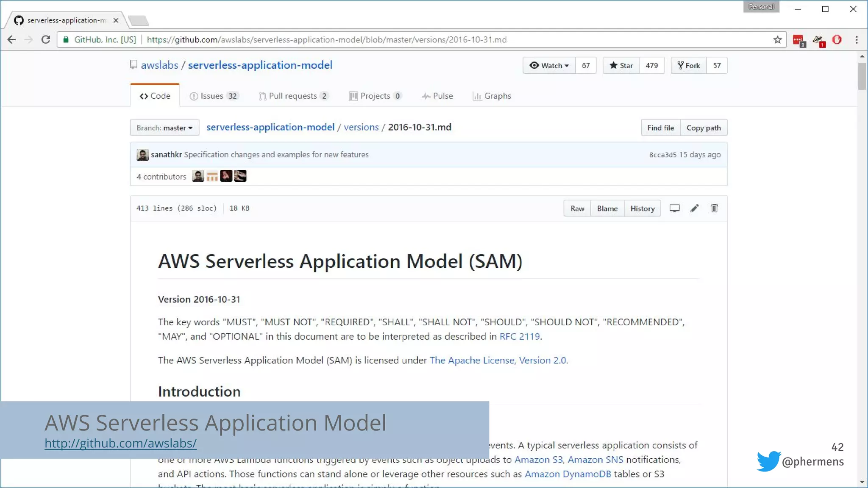Switch to the Pulse tab
This screenshot has width=868, height=488.
[x=437, y=96]
